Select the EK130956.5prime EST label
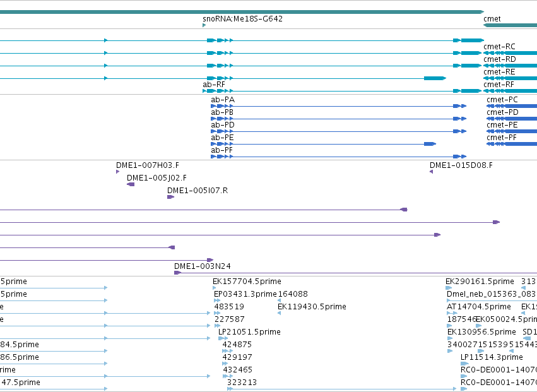The width and height of the screenshot is (537, 392). tap(481, 333)
